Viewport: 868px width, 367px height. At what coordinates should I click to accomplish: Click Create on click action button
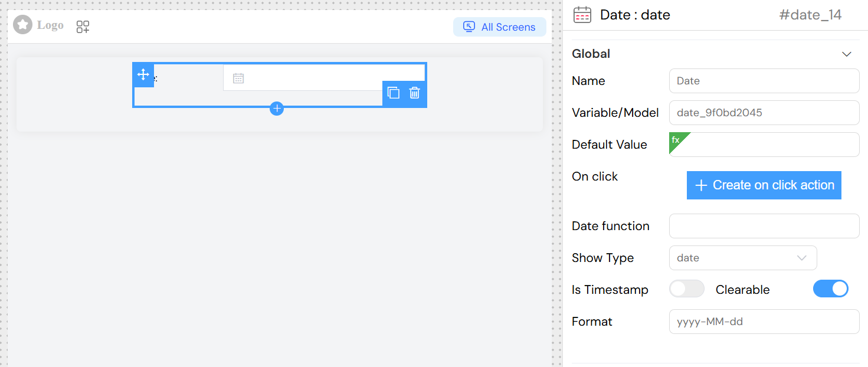[x=764, y=185]
